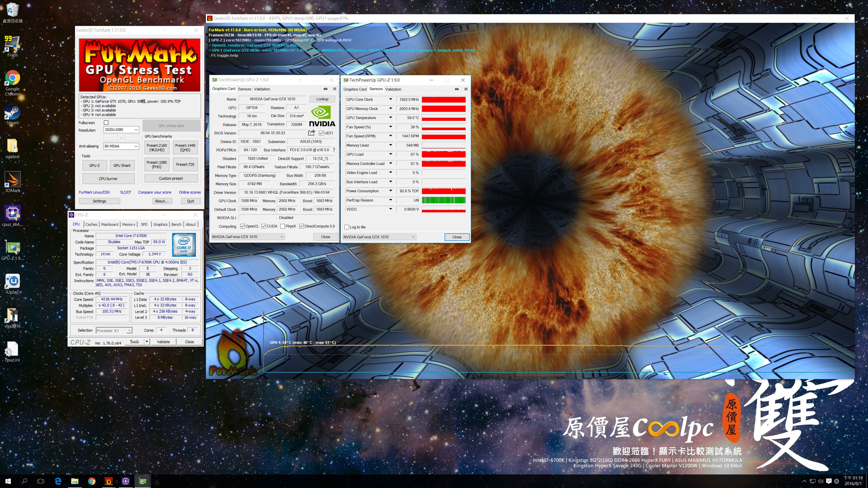Click the Validate button in CPU-Z
The width and height of the screenshot is (868, 488).
[163, 342]
